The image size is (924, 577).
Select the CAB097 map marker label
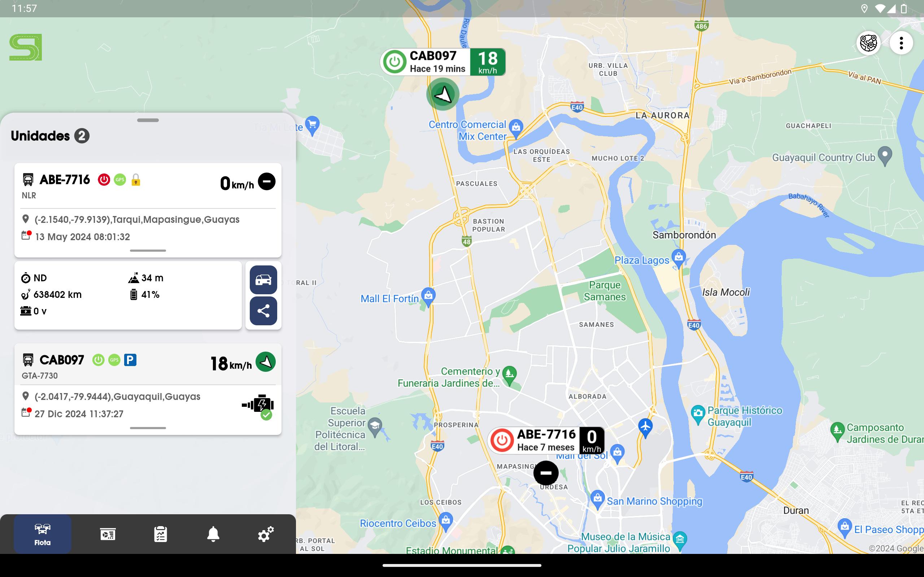coord(443,62)
